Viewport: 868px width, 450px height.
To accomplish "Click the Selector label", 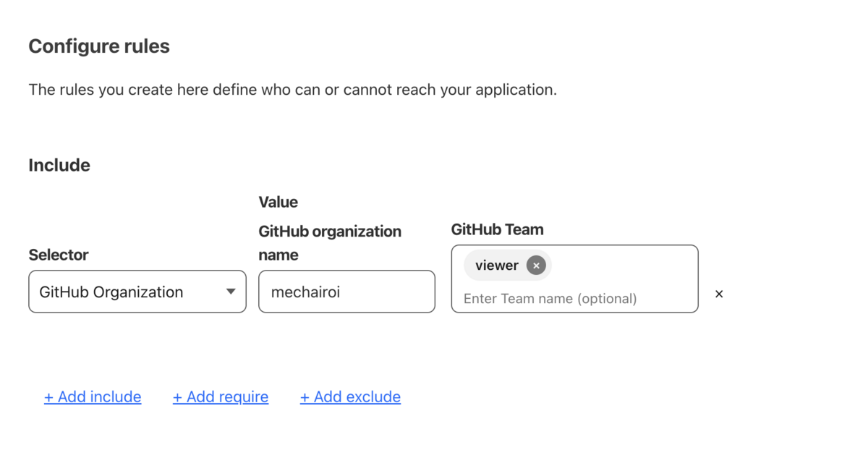I will (x=59, y=255).
